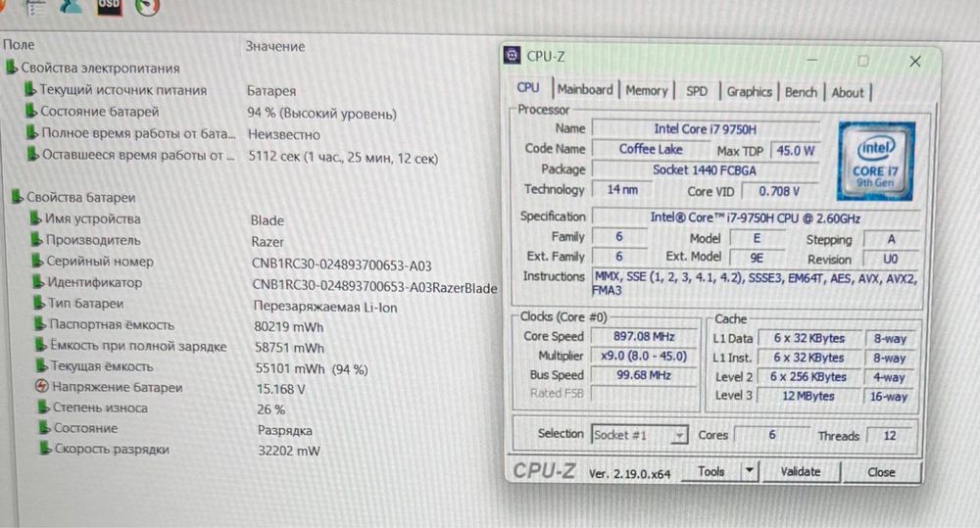Click the Specification field i7-9750H CPU @ 2.60GHz
Viewport: 980px width, 528px height.
click(755, 218)
